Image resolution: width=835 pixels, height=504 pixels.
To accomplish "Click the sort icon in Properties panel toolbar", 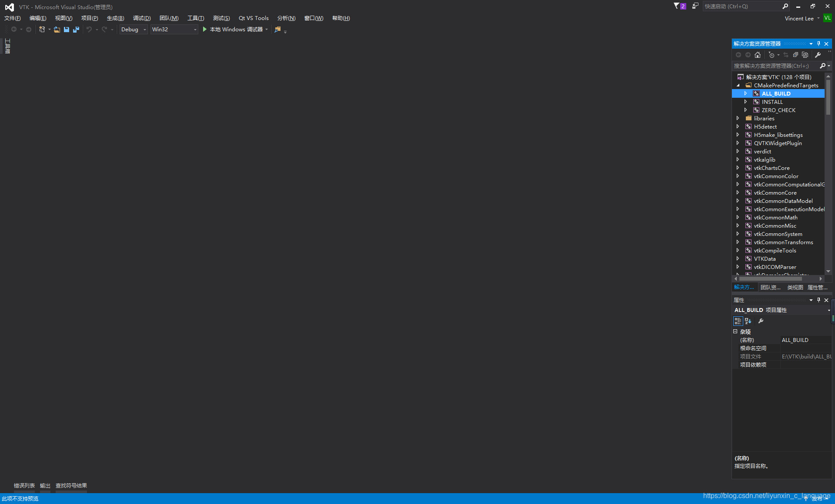I will pyautogui.click(x=747, y=321).
